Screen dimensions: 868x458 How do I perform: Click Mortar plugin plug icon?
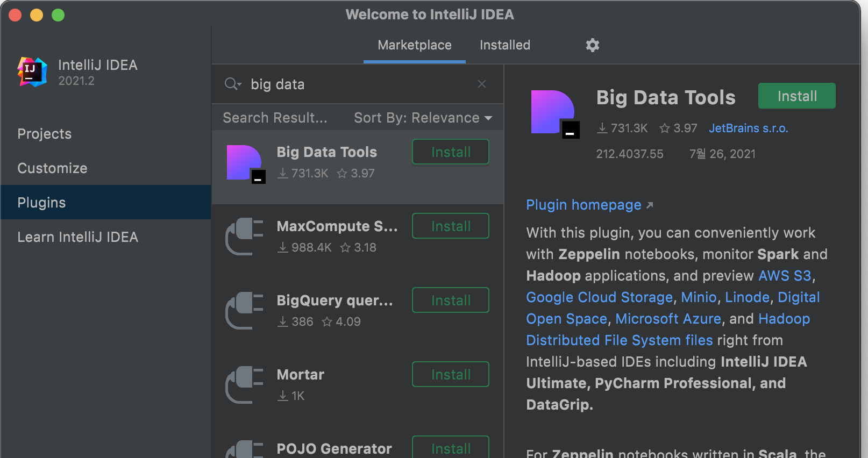[x=245, y=385]
